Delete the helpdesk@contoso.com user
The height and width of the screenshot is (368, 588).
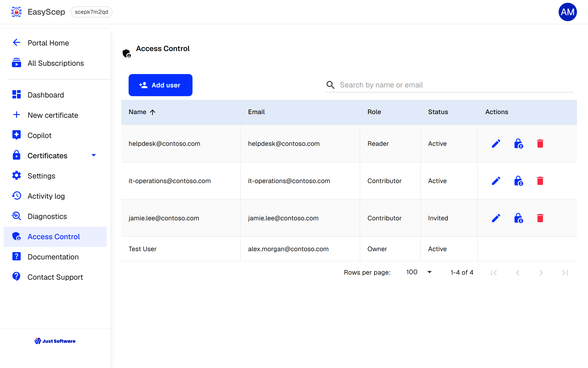[540, 144]
